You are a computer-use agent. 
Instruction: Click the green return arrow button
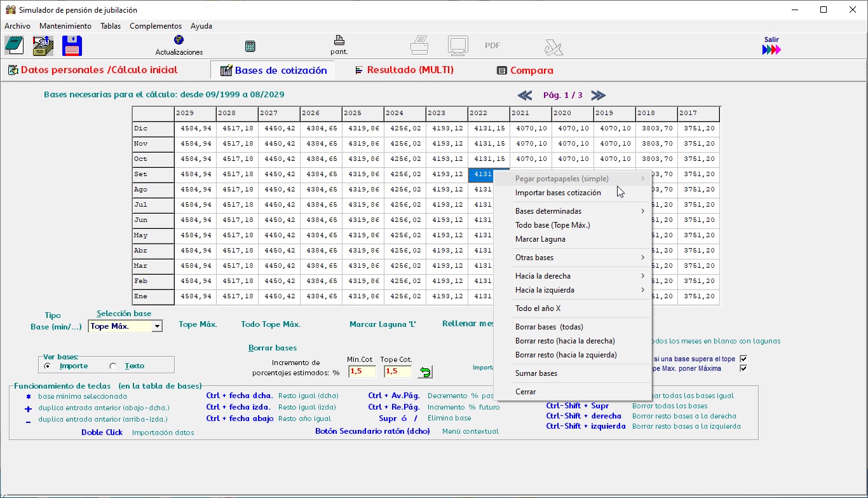point(426,372)
